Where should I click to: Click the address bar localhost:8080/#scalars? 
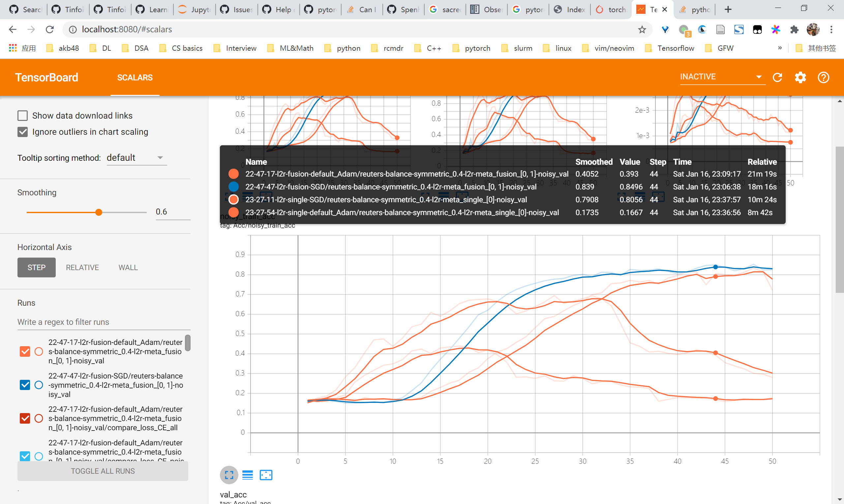coord(127,30)
